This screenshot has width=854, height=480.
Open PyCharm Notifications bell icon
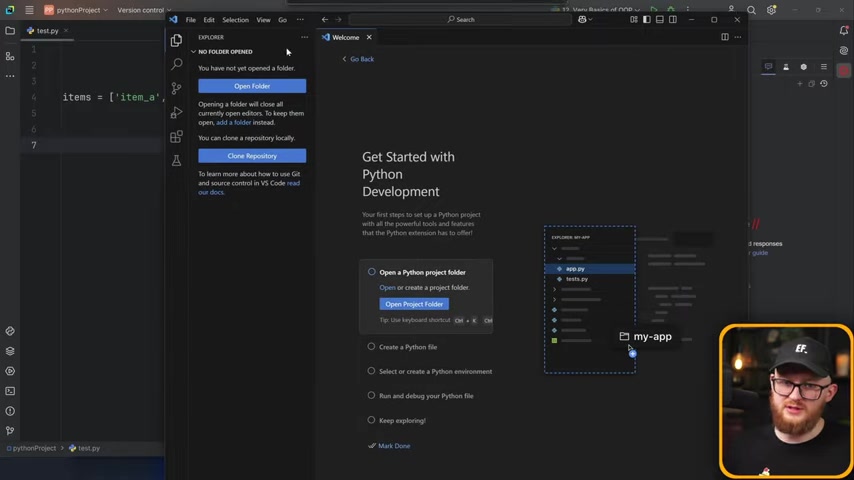point(844,31)
